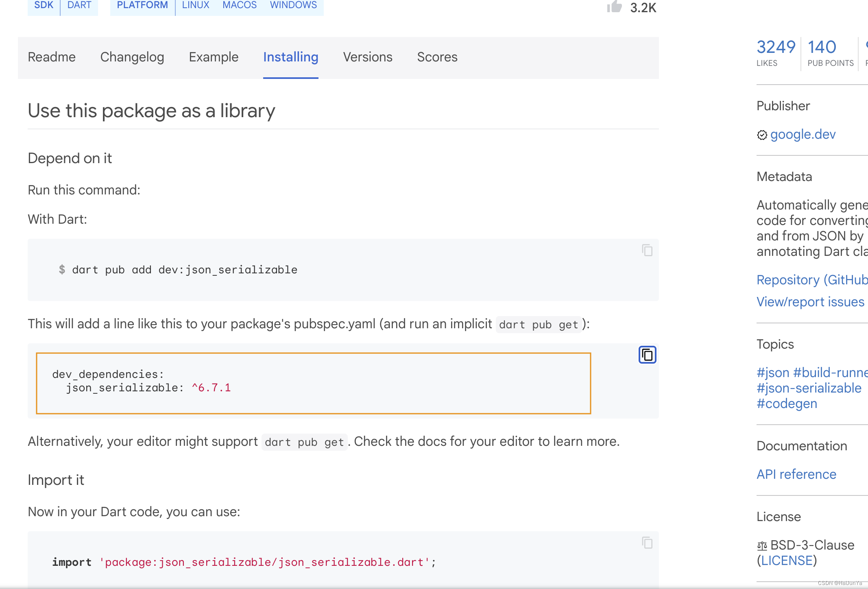Screen dimensions: 868x589
Task: Select the WINDOWS platform tag
Action: click(293, 5)
